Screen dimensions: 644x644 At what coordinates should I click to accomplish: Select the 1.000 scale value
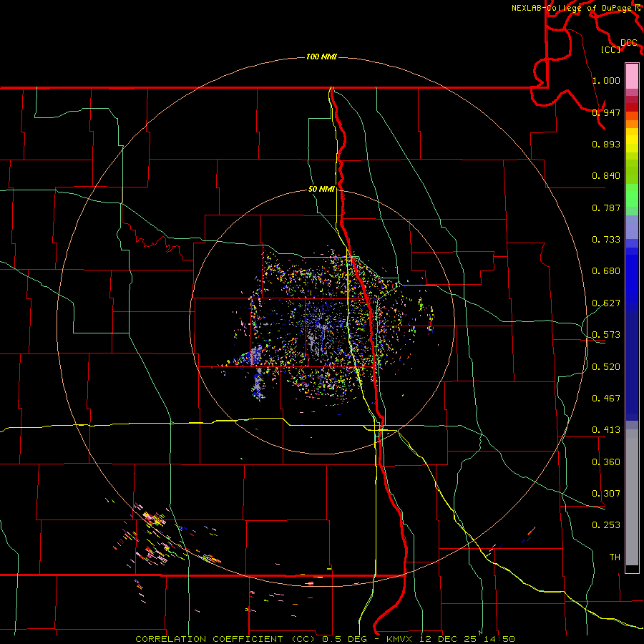[606, 80]
